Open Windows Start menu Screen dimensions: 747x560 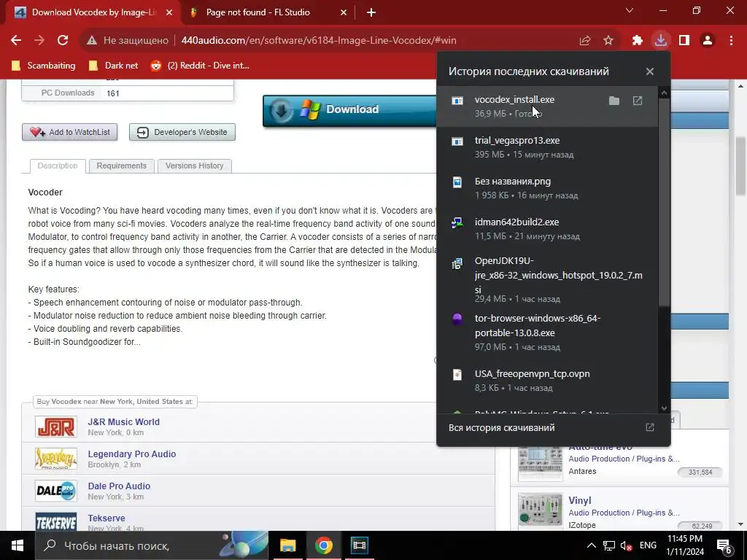[x=18, y=545]
